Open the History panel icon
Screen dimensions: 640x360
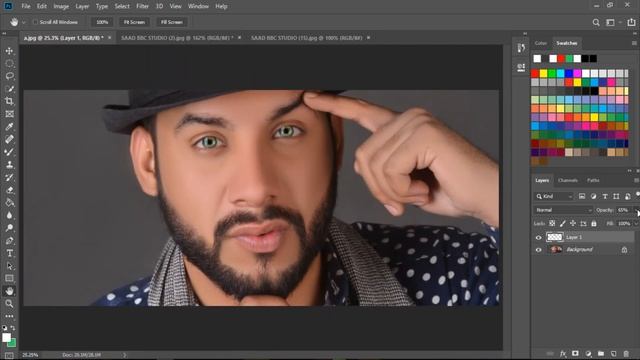click(521, 48)
